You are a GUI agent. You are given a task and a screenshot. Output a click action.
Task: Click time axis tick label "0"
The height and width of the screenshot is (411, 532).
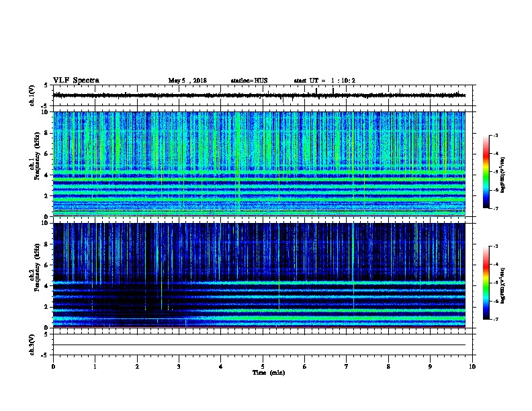(x=53, y=367)
